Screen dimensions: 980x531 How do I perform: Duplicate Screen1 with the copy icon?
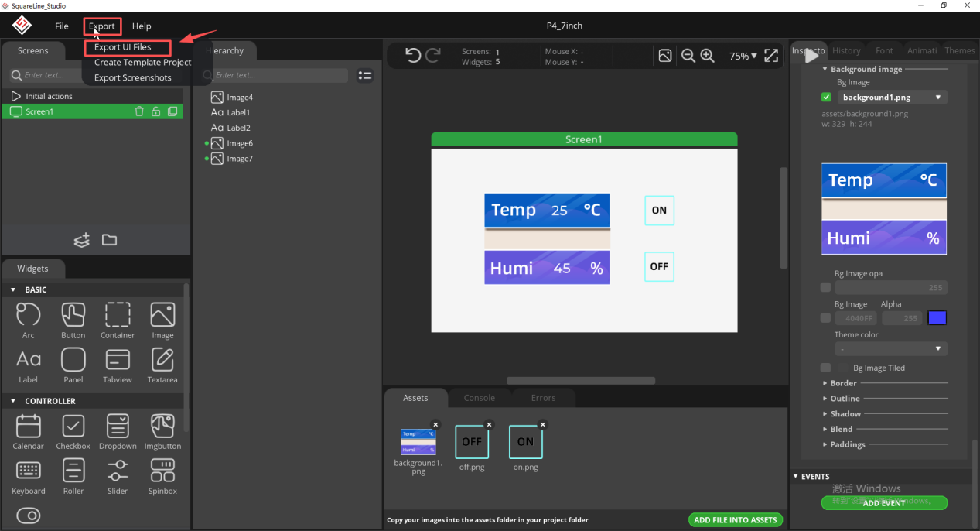pos(172,111)
